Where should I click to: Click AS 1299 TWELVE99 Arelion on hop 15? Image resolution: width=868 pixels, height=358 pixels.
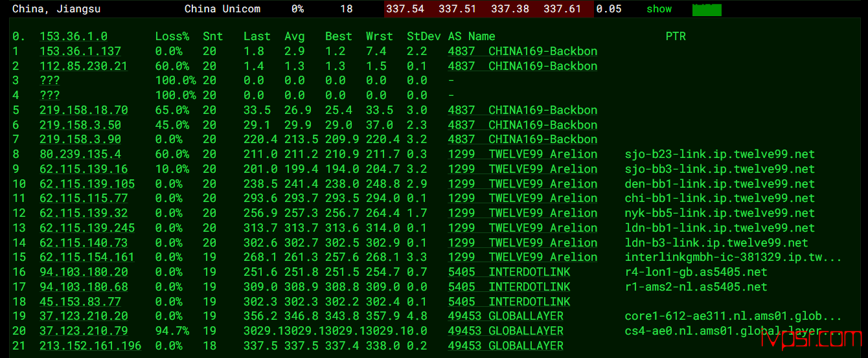[523, 257]
